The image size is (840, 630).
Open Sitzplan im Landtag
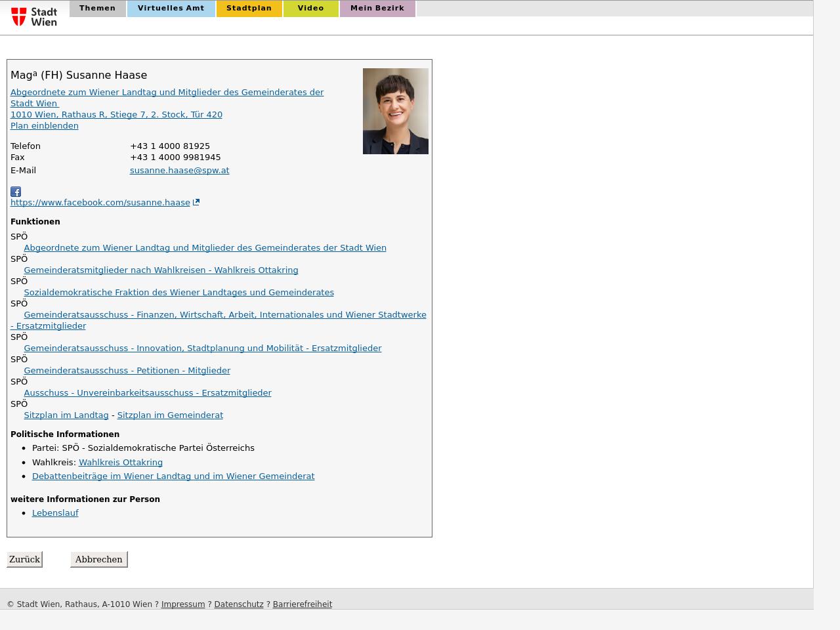66,415
